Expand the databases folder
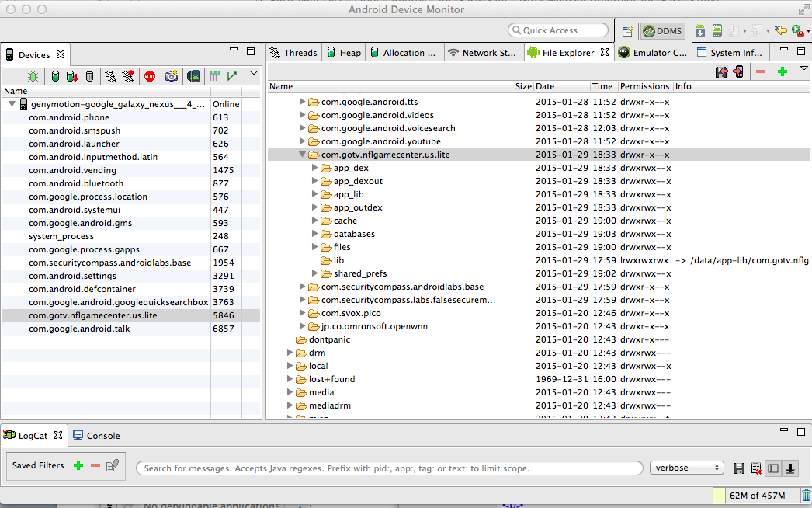812x508 pixels. pos(314,234)
